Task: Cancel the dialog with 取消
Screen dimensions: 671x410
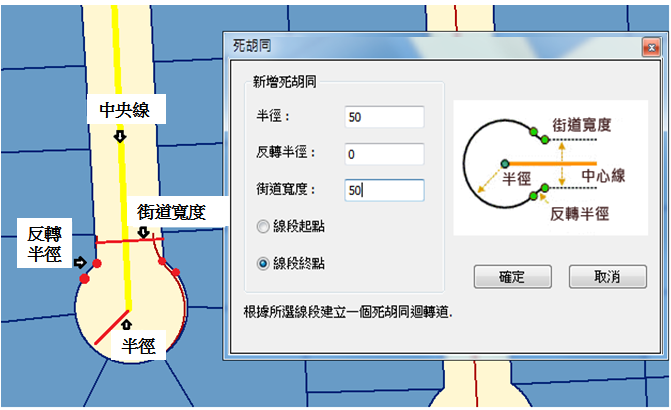Action: tap(607, 276)
